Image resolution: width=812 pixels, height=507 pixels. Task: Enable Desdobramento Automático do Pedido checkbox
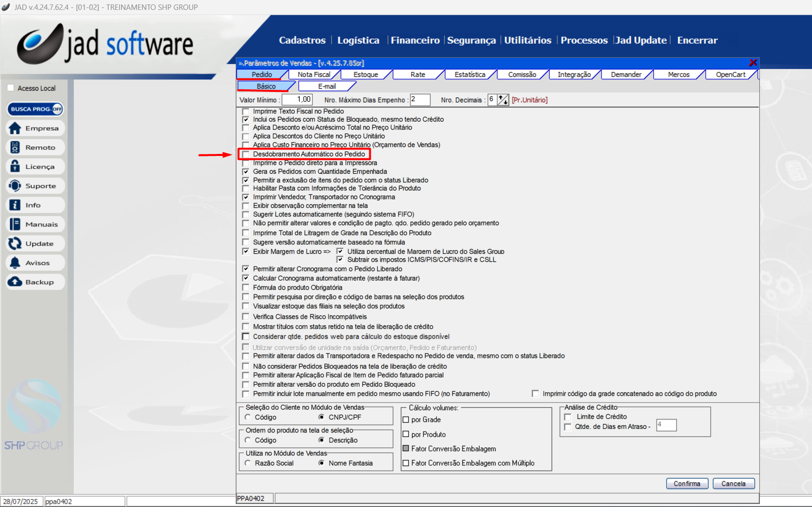(246, 154)
